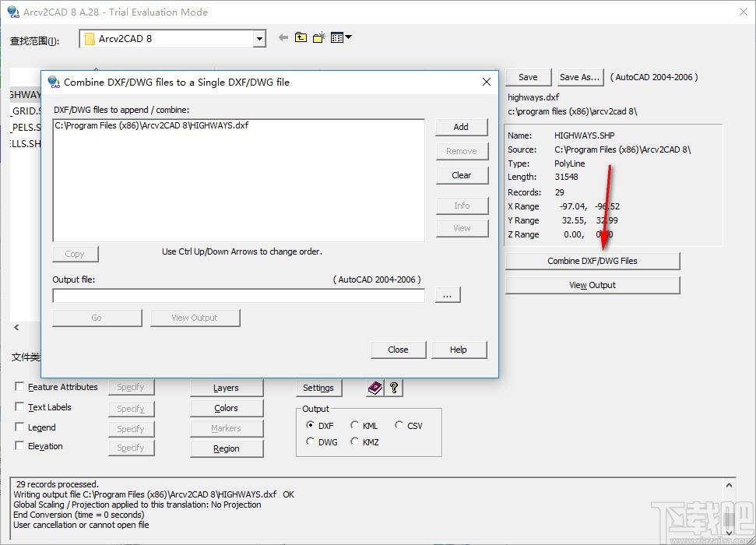
Task: Click the back arrow navigation icon
Action: [x=283, y=37]
